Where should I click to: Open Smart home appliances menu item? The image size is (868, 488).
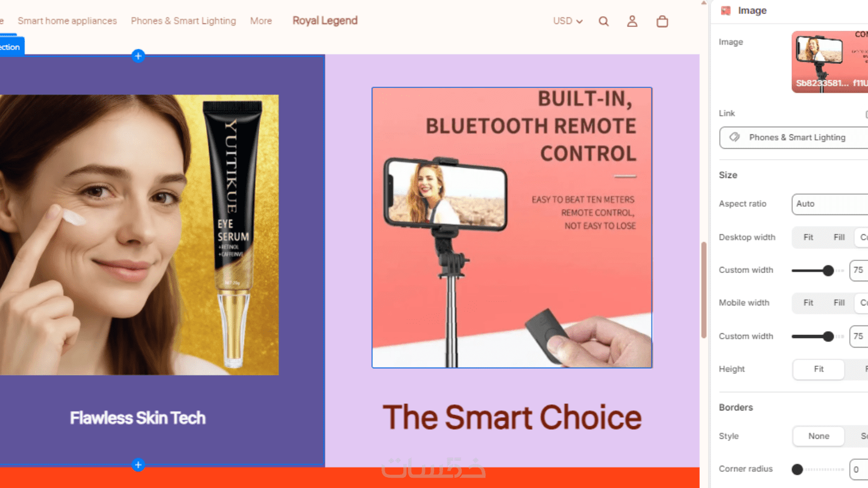tap(68, 21)
